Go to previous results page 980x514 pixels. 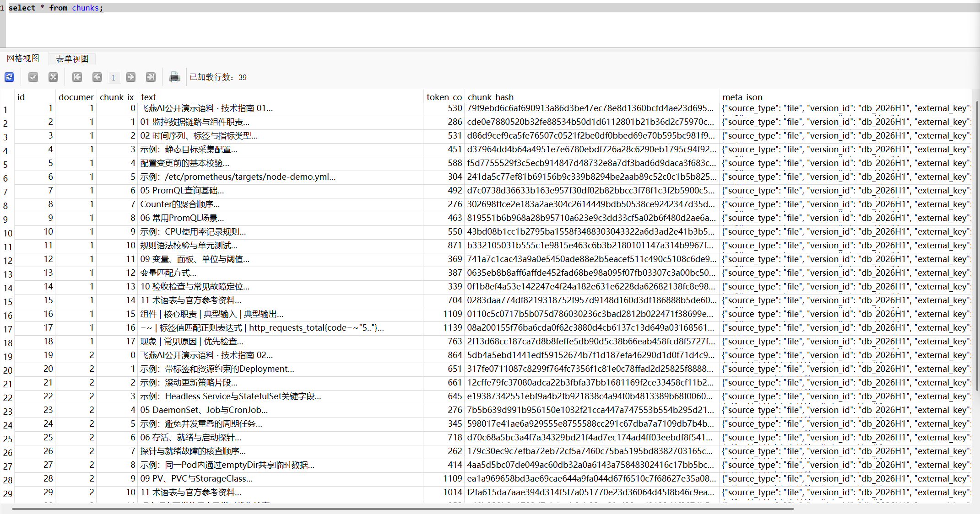(97, 77)
